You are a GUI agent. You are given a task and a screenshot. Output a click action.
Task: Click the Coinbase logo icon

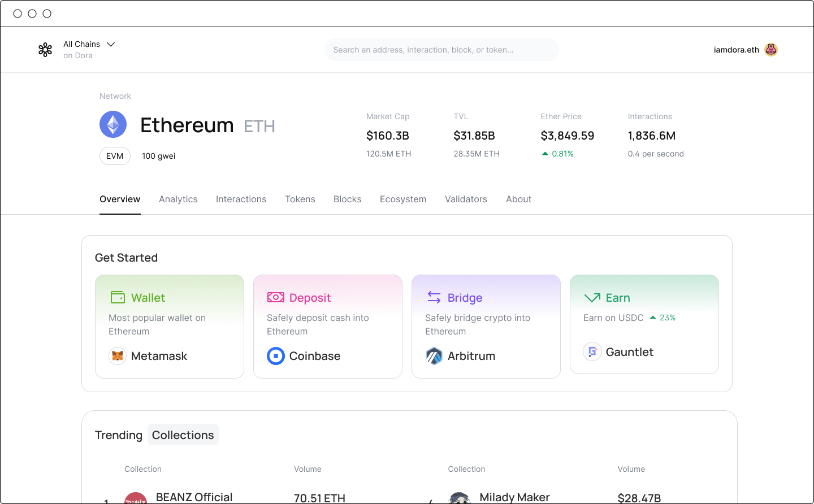pyautogui.click(x=276, y=356)
